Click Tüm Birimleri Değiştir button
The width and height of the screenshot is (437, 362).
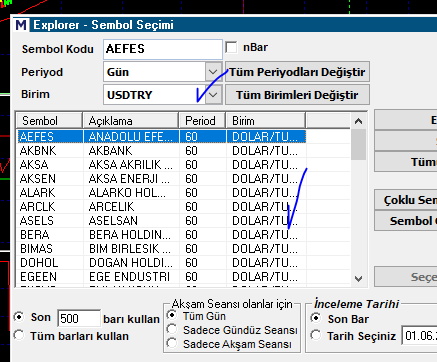[x=297, y=95]
